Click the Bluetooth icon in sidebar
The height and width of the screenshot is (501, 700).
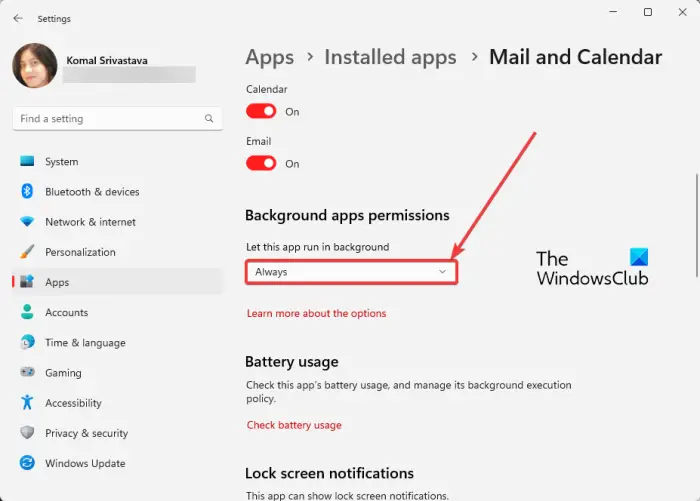tap(27, 191)
